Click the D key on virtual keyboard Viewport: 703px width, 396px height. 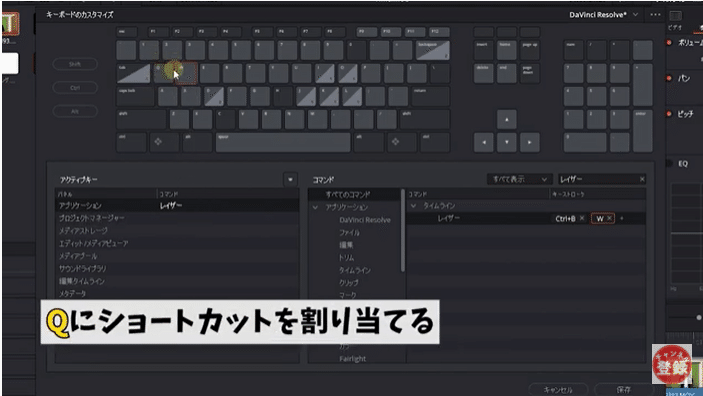click(214, 96)
